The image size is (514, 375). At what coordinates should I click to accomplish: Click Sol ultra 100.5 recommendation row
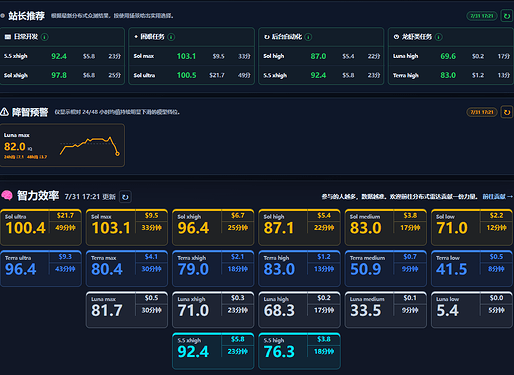(192, 75)
